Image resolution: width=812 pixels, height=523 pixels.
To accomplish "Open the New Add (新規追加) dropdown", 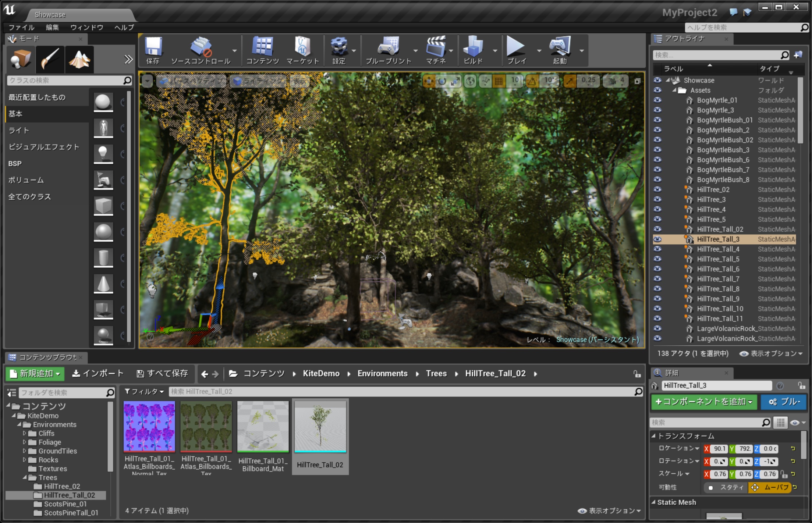I will pos(35,374).
